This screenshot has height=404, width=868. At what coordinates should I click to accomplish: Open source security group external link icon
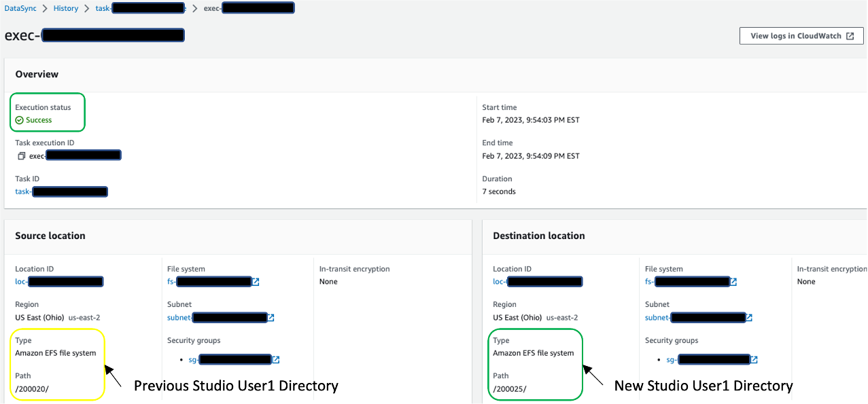coord(276,360)
